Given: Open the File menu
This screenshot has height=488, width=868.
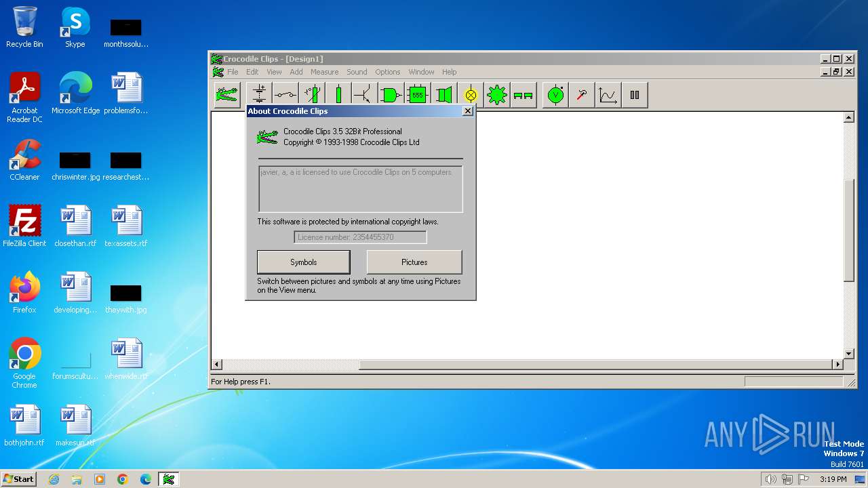Looking at the screenshot, I should [233, 72].
